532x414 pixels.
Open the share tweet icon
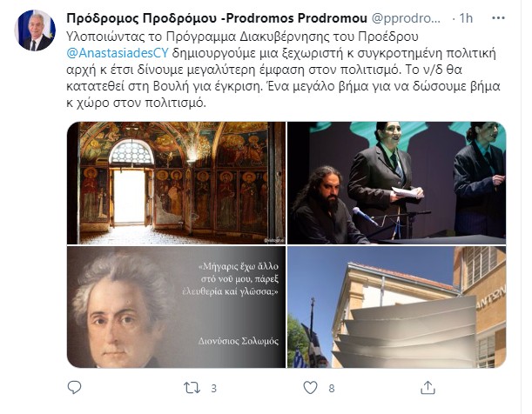(x=428, y=388)
